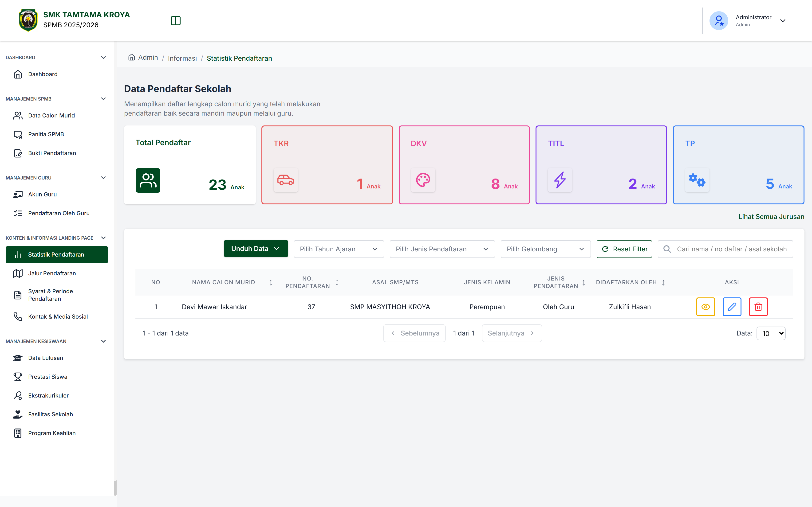Sort by Didaftarkan Oleh column
This screenshot has height=507, width=812.
[x=663, y=283]
